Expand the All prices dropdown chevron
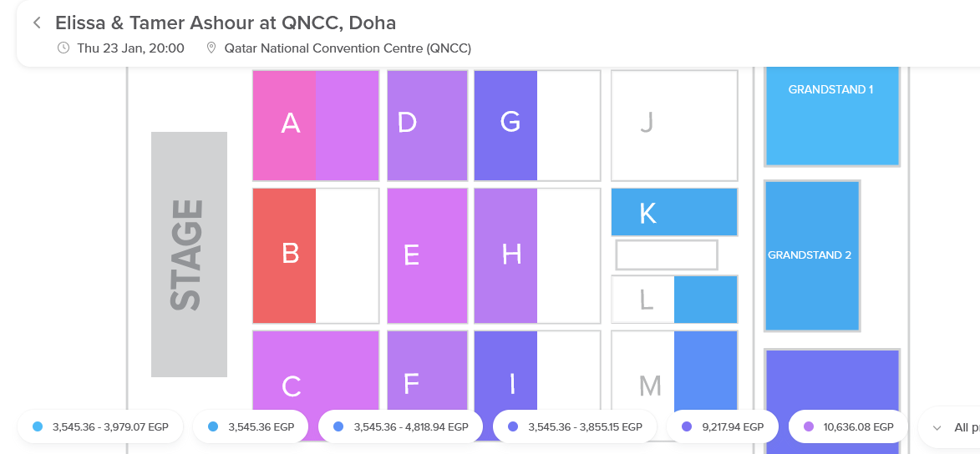The height and width of the screenshot is (454, 980). point(937,428)
